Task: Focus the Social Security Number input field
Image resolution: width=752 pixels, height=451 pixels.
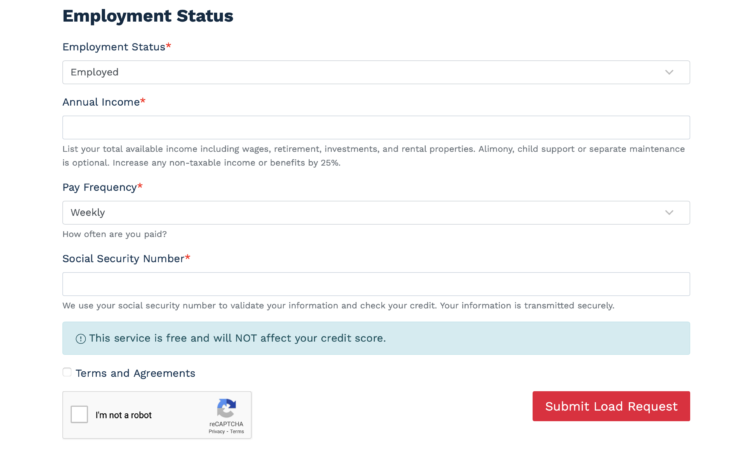Action: click(x=376, y=284)
